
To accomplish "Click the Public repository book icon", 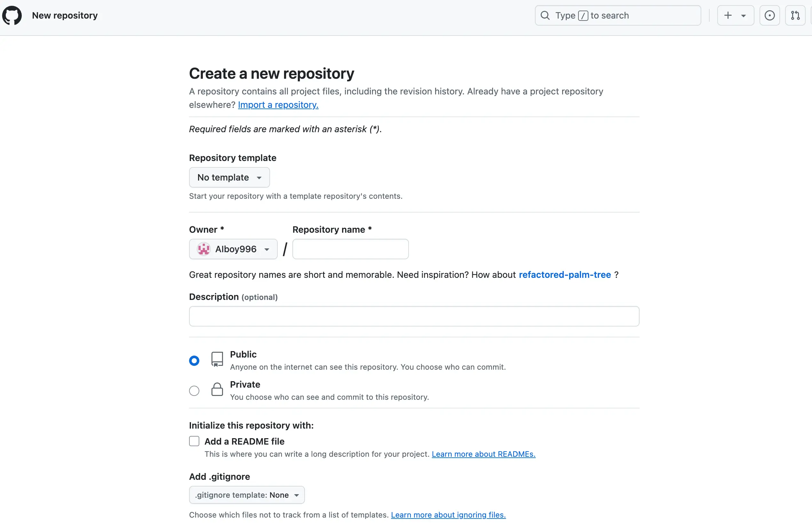I will pos(217,359).
